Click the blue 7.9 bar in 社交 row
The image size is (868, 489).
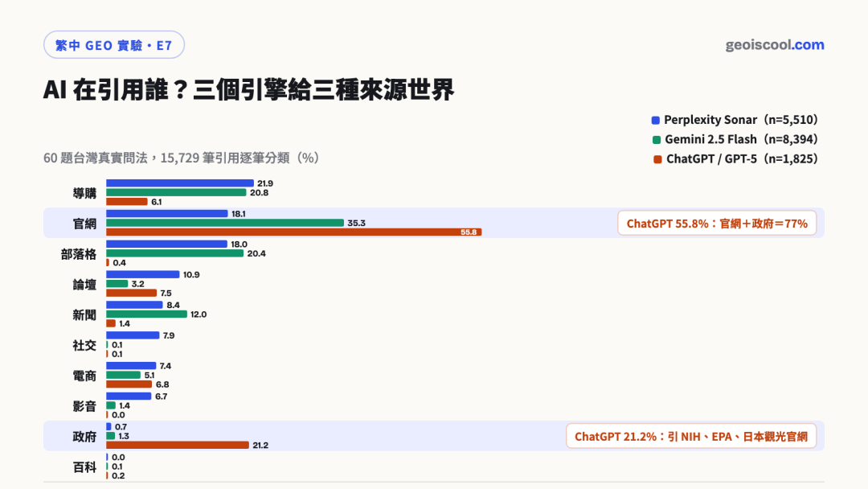click(133, 335)
